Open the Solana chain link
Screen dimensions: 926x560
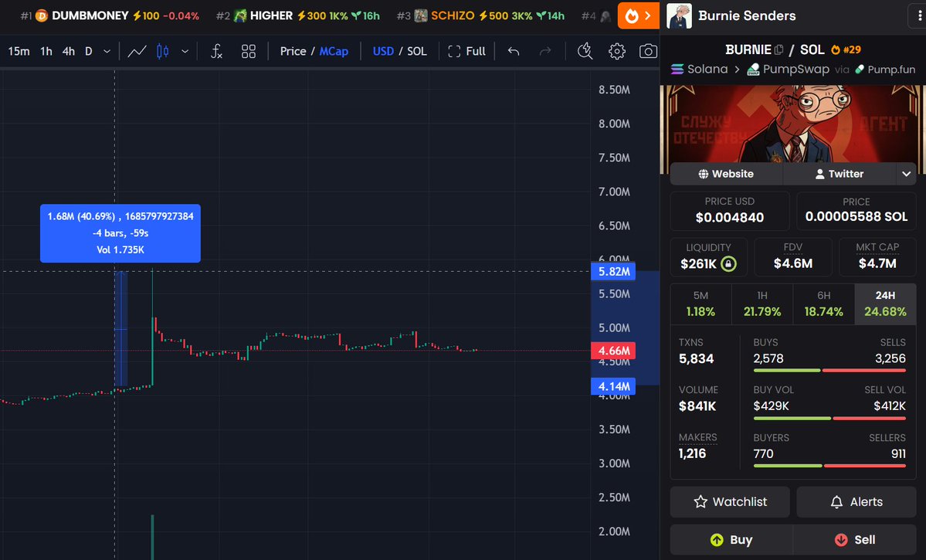699,69
